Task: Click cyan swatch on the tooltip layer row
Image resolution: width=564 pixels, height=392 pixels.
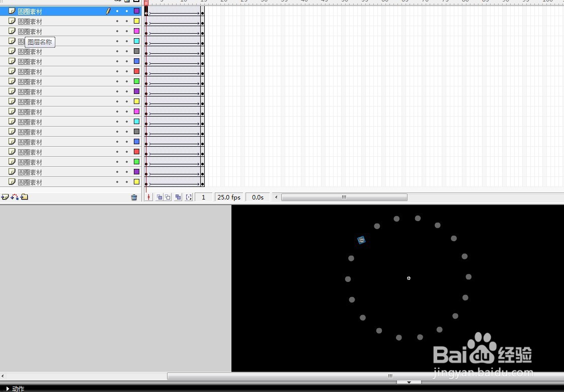Action: [137, 41]
